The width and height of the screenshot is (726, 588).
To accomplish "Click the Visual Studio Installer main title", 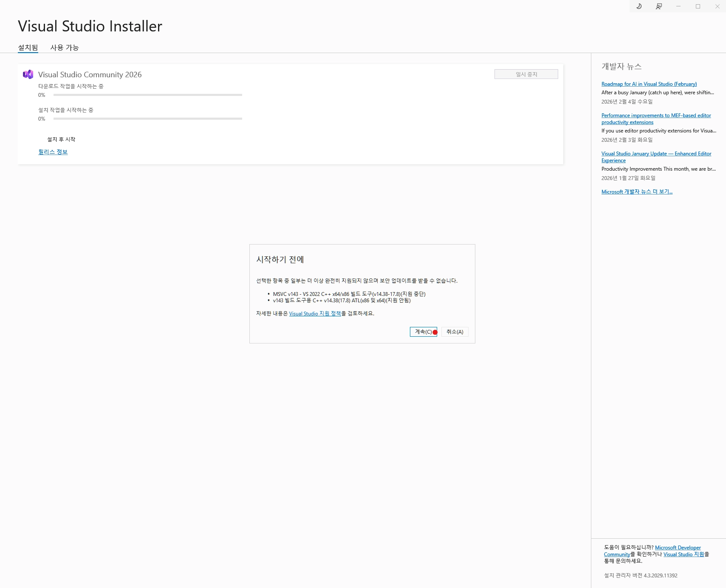I will coord(90,26).
